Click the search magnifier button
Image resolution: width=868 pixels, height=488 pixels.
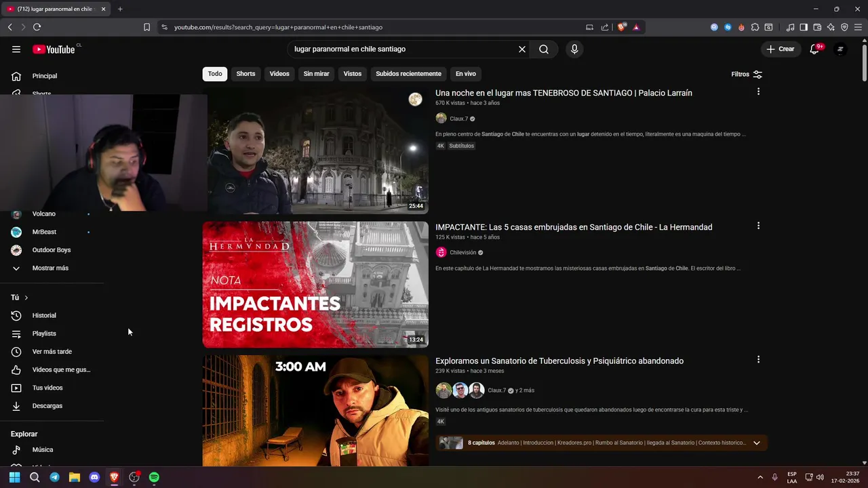(544, 49)
